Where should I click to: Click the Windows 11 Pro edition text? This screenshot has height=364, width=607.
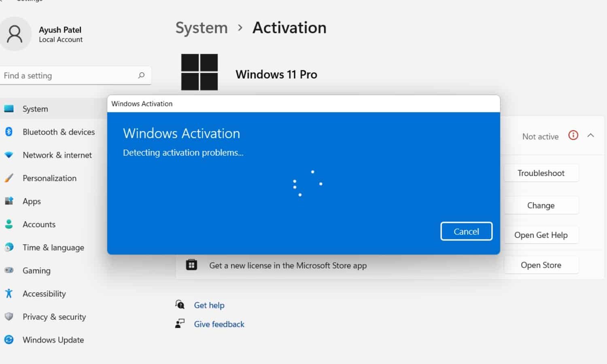(276, 74)
